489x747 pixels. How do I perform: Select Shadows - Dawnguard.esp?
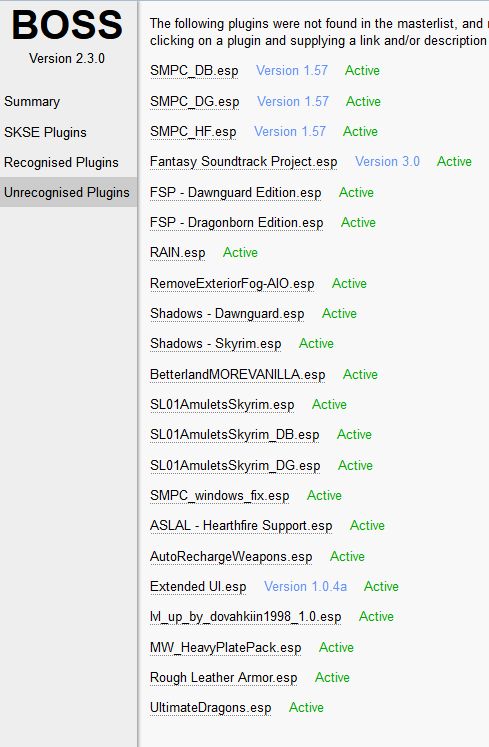tap(227, 313)
